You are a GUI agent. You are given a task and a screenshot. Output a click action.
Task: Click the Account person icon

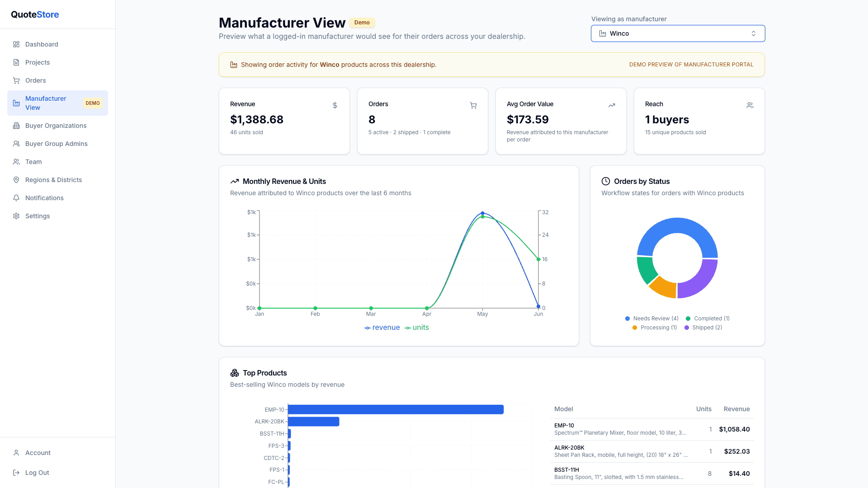[16, 453]
